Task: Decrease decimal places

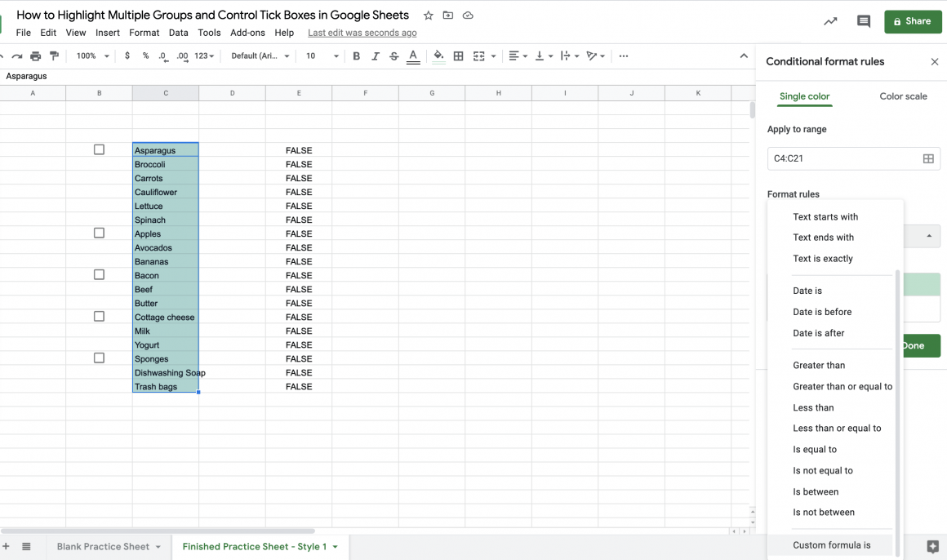Action: pos(162,56)
